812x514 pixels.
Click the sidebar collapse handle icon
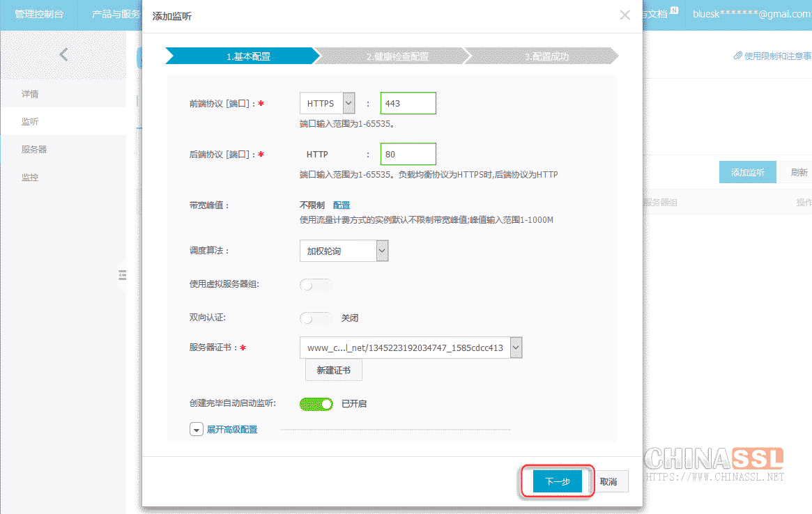click(x=122, y=276)
